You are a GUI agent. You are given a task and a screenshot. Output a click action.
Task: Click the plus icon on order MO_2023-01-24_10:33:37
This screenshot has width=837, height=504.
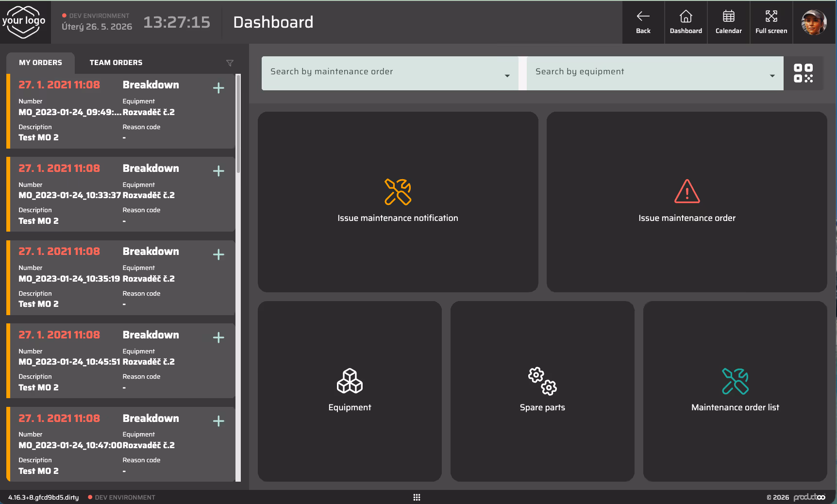pyautogui.click(x=218, y=171)
